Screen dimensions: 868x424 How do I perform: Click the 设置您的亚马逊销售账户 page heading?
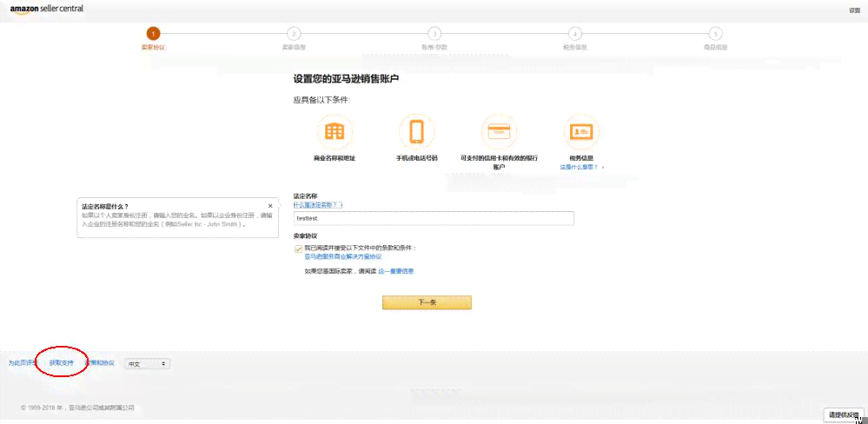[346, 79]
